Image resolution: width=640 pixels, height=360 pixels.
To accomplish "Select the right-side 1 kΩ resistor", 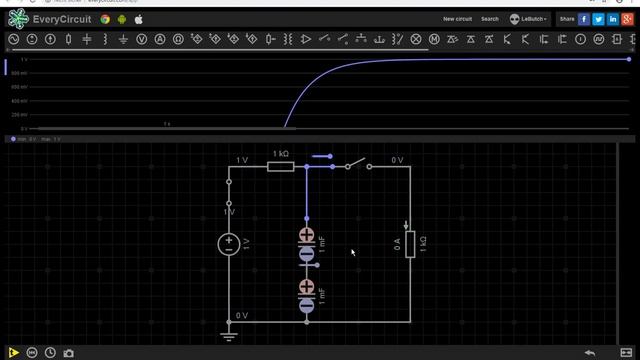I will [x=410, y=244].
